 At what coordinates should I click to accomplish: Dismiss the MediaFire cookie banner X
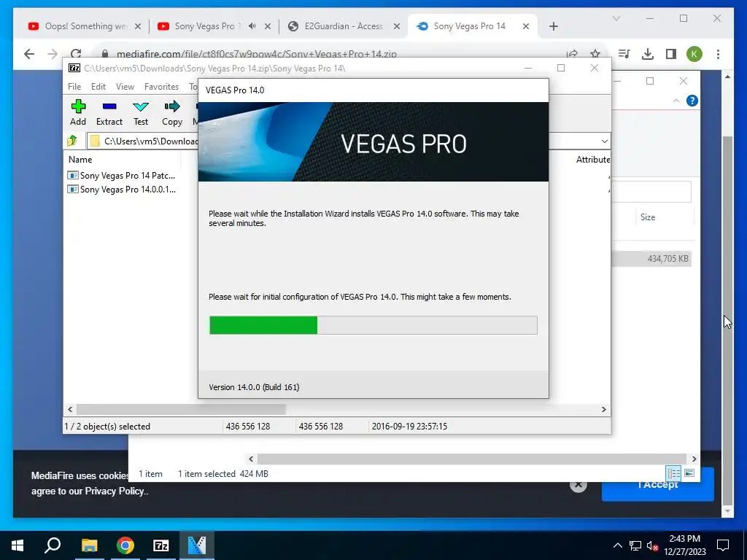coord(578,485)
